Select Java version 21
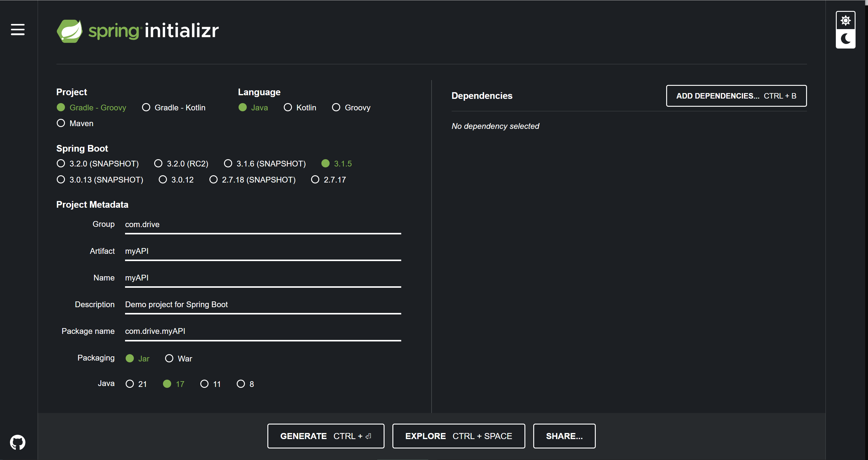Image resolution: width=868 pixels, height=460 pixels. [x=130, y=384]
